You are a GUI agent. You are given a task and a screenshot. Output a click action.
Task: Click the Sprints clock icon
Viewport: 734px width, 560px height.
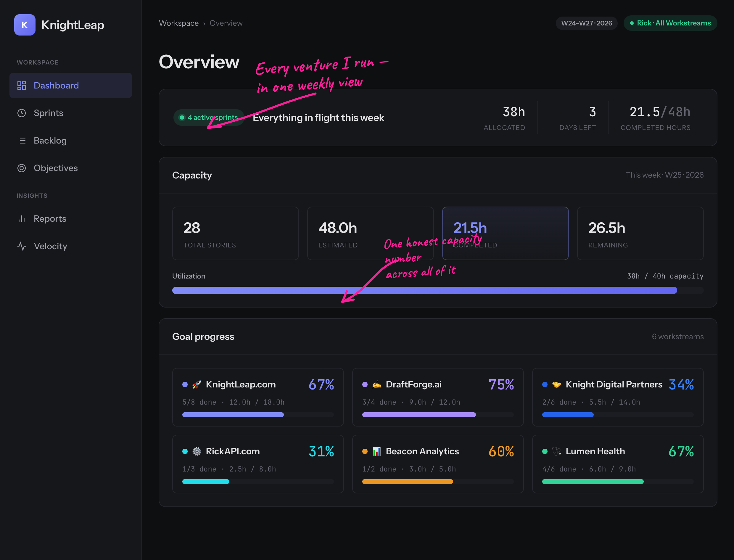coord(22,113)
